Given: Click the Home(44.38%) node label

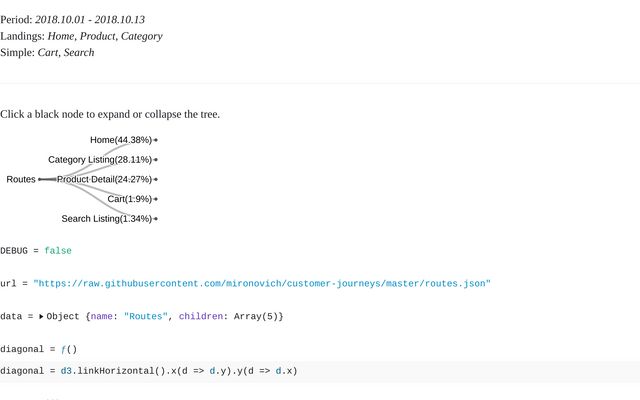Looking at the screenshot, I should [120, 140].
